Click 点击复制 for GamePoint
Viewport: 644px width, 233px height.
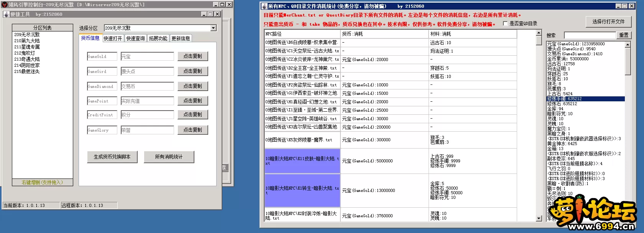pyautogui.click(x=192, y=101)
